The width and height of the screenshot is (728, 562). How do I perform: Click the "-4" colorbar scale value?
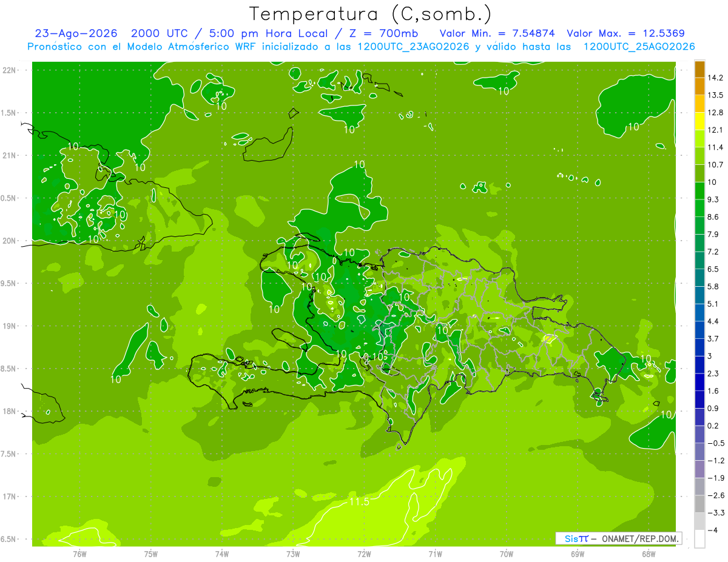(x=712, y=530)
